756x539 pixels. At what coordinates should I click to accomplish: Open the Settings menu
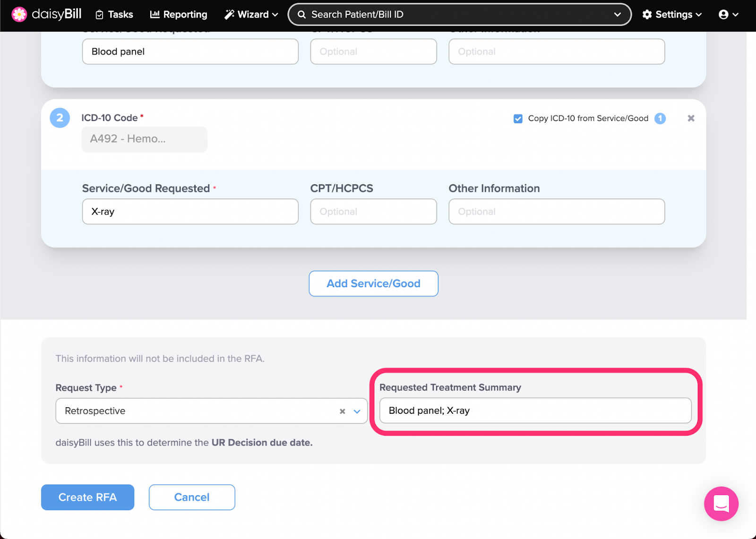click(672, 15)
